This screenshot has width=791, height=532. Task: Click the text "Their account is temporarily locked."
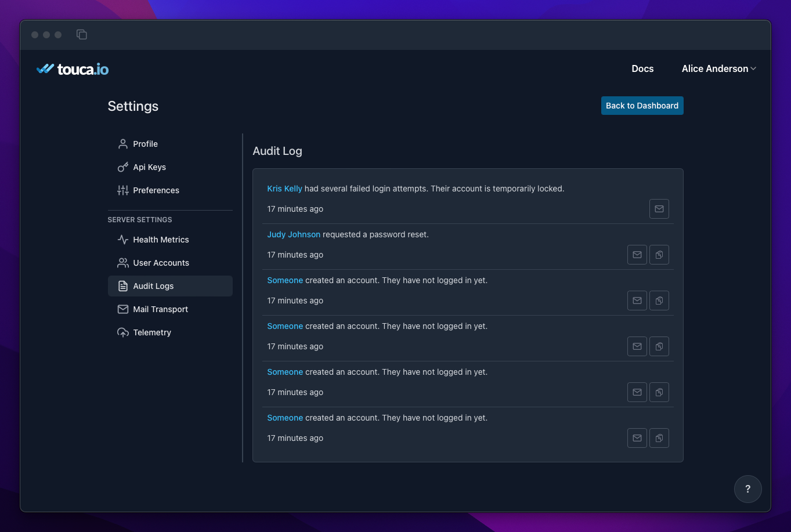[497, 189]
